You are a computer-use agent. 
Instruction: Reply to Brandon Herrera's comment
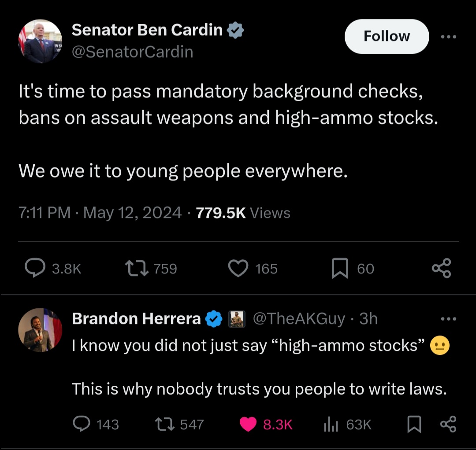82,424
